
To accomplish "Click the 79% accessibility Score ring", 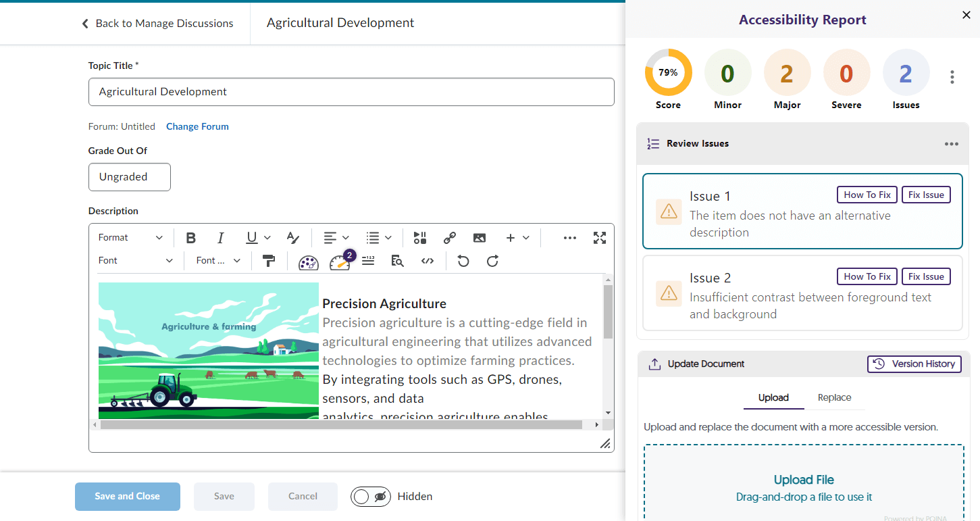I will pyautogui.click(x=668, y=72).
